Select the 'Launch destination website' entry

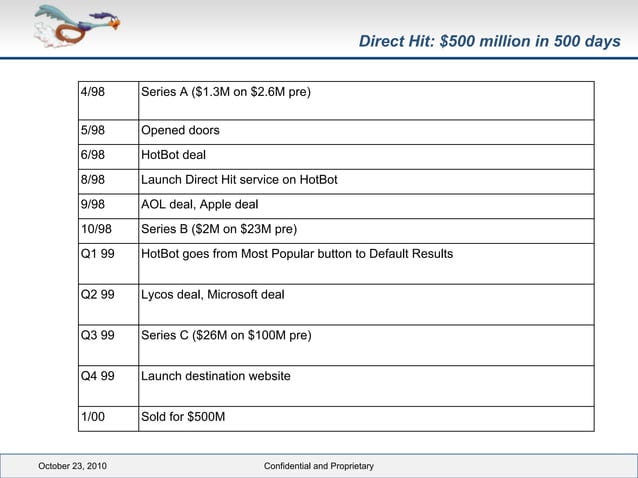(216, 376)
